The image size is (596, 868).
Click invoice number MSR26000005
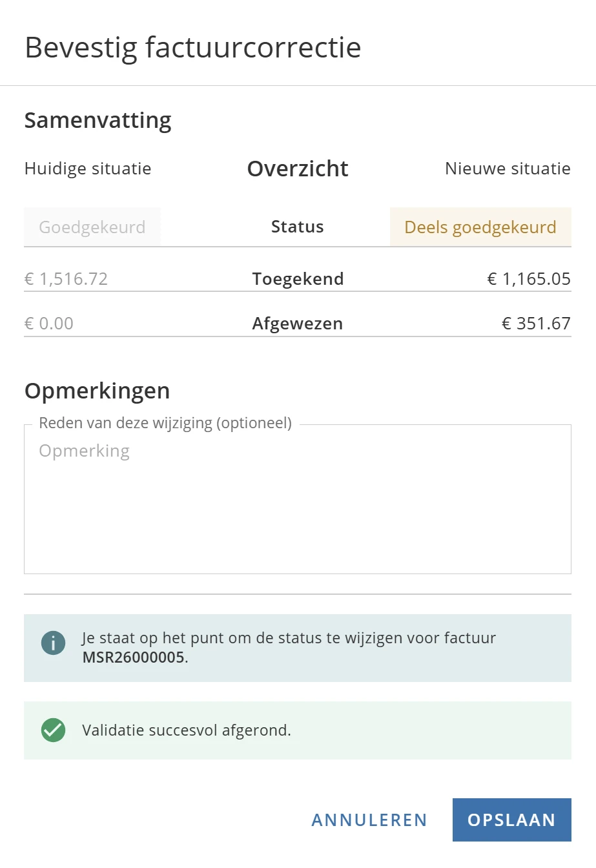pos(134,658)
